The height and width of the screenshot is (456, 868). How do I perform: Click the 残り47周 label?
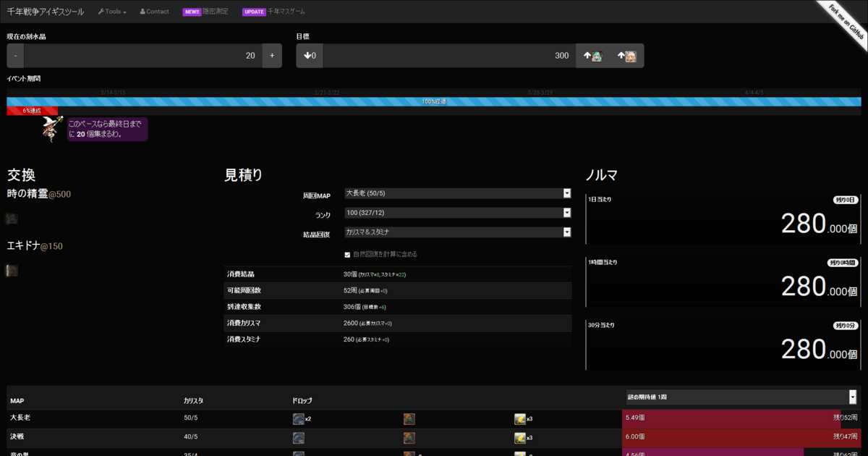845,437
